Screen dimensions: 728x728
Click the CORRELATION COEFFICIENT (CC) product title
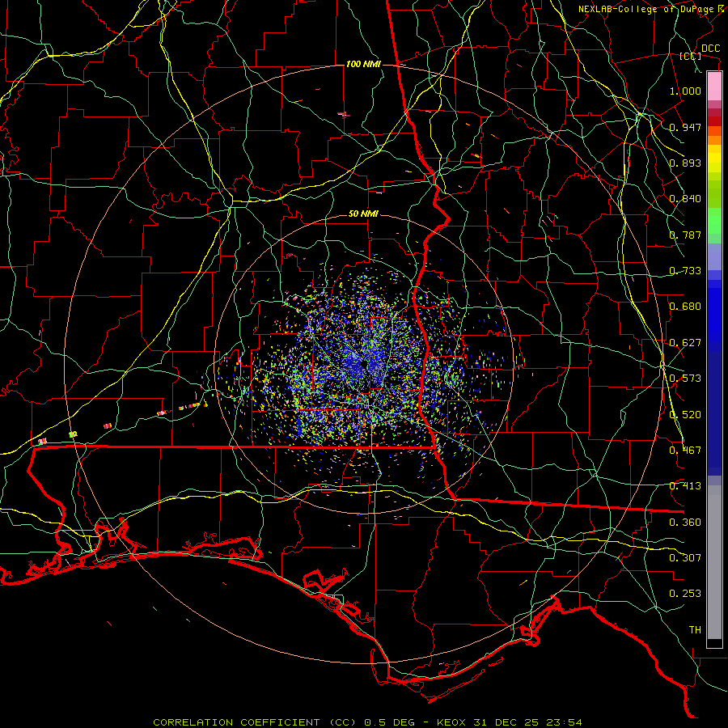tap(256, 722)
